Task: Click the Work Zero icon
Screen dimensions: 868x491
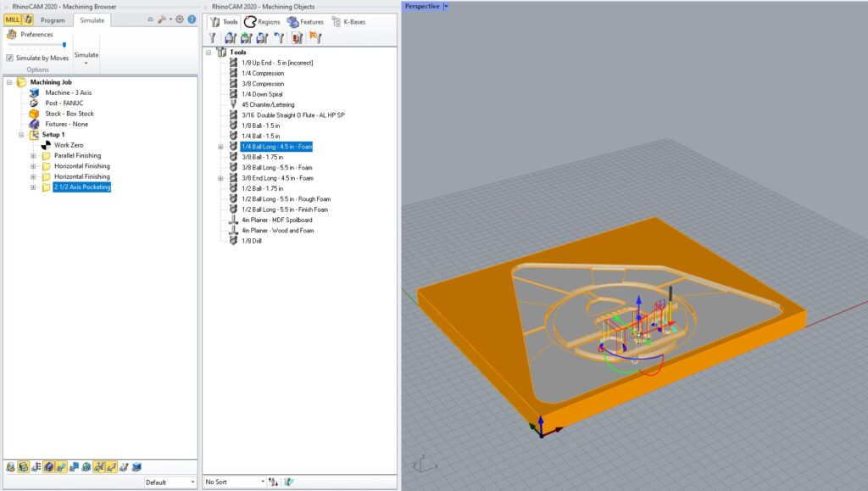Action: click(46, 146)
